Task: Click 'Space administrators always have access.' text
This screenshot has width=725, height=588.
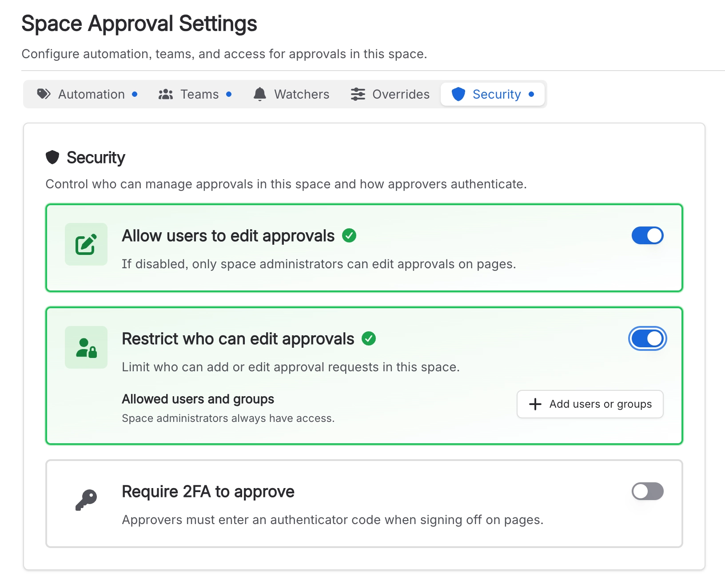Action: 228,418
